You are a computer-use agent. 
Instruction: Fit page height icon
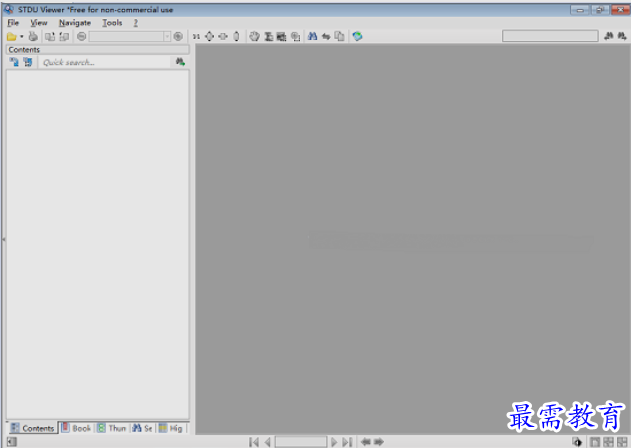pos(236,37)
